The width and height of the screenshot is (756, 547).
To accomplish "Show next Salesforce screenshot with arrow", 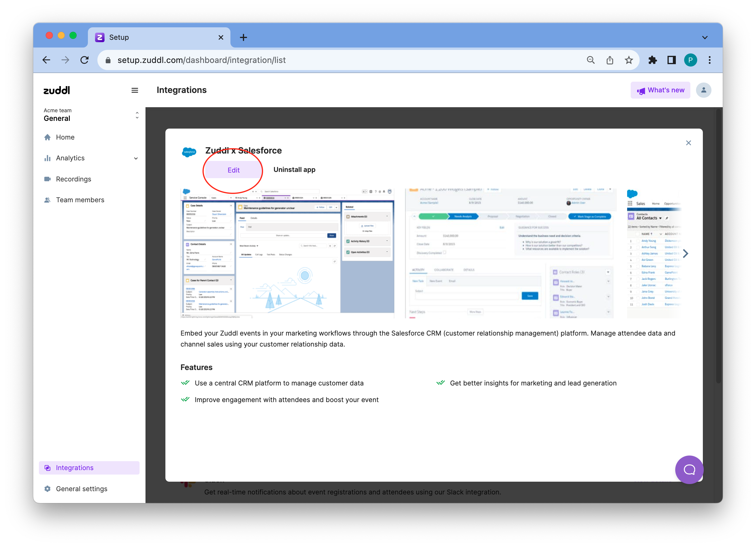I will click(685, 254).
